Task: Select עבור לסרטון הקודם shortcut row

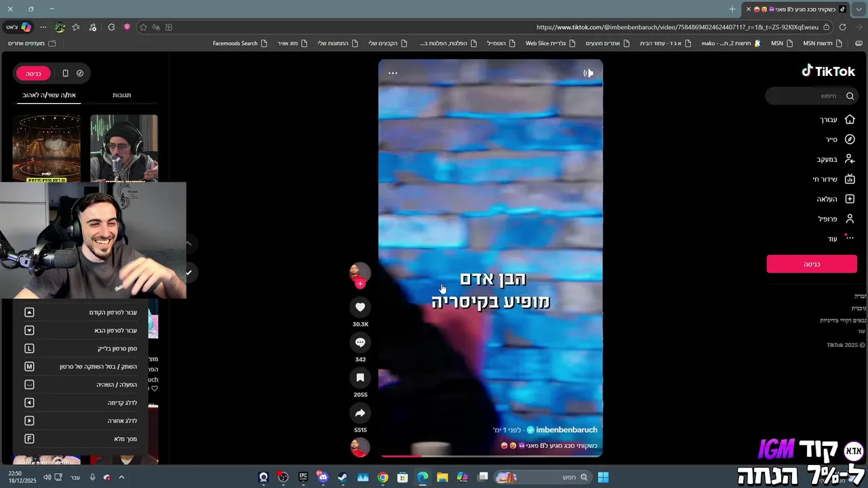Action: click(81, 312)
